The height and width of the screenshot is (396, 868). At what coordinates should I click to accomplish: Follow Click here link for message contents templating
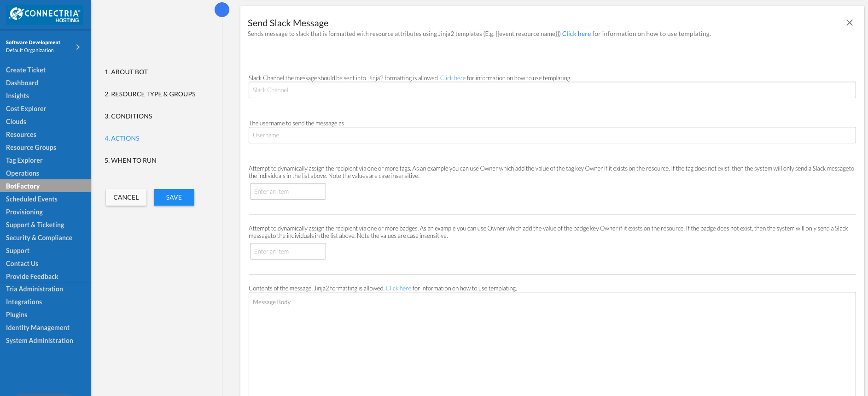coord(398,288)
